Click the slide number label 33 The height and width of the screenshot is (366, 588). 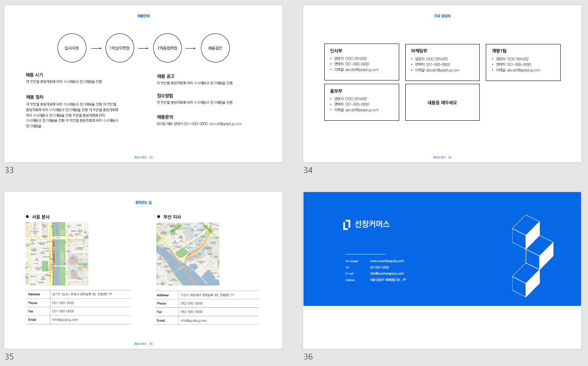9,170
